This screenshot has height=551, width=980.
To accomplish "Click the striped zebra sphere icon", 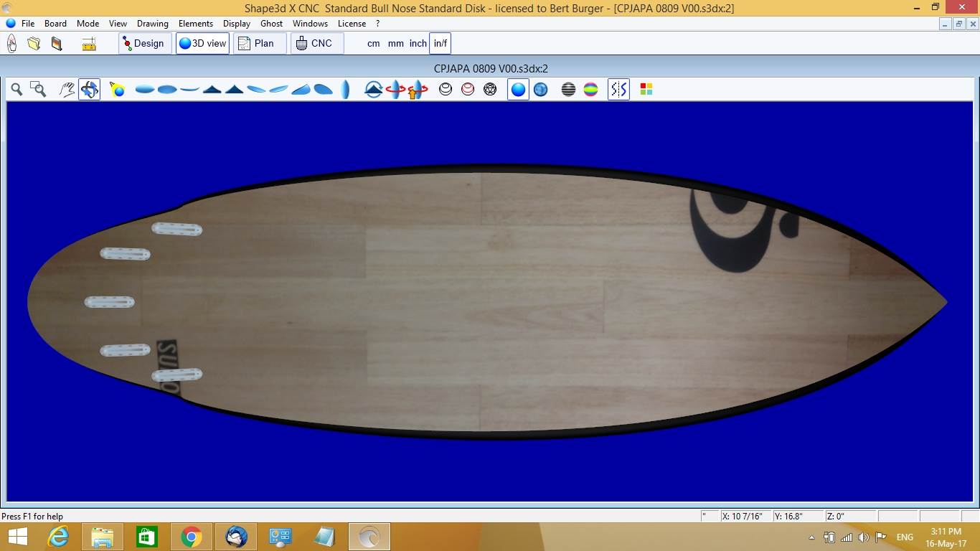I will pos(568,89).
